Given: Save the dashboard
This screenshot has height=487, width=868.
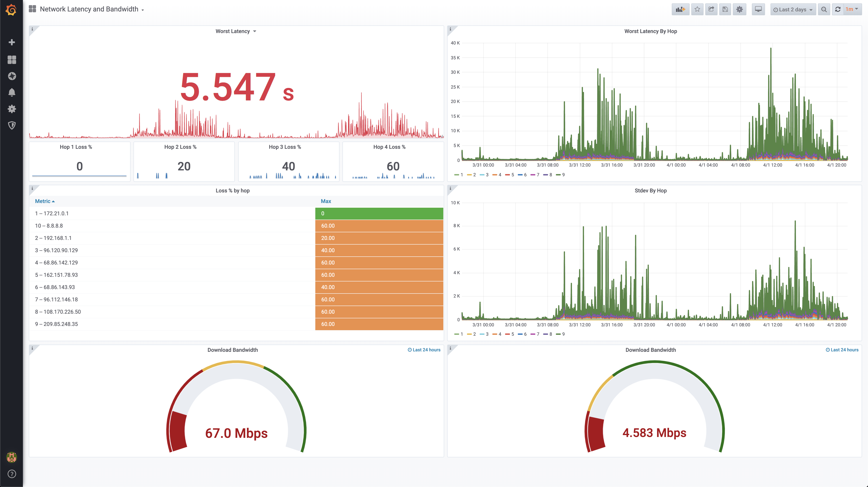Looking at the screenshot, I should 725,9.
